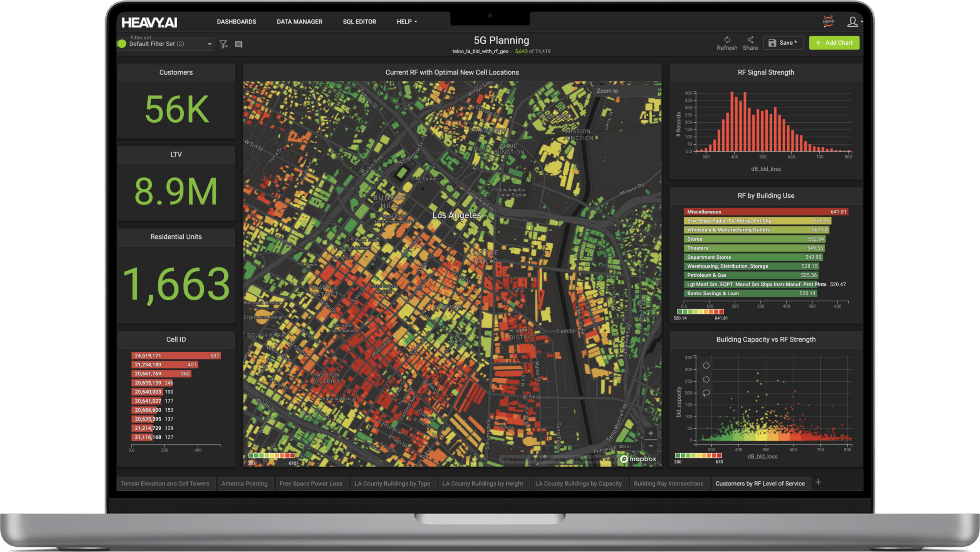The width and height of the screenshot is (980, 552).
Task: Select Cell ID bar 24,519,171
Action: pos(176,356)
